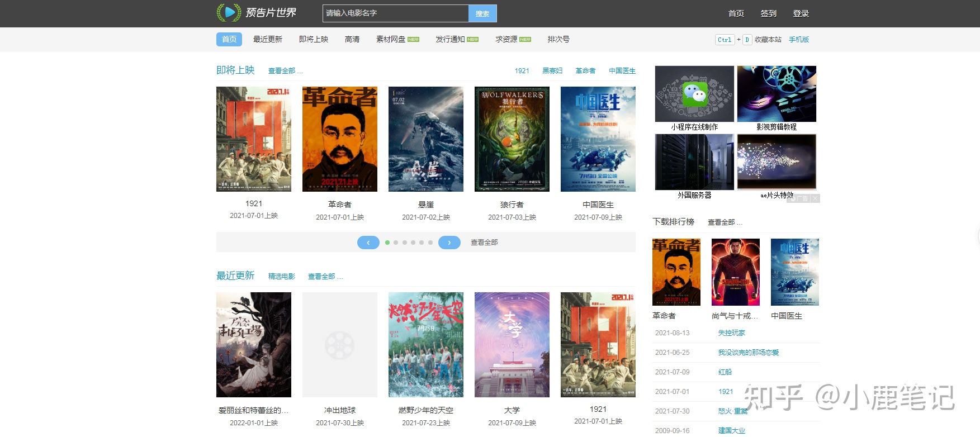
Task: Click the 1921 quick tag link
Action: (522, 71)
